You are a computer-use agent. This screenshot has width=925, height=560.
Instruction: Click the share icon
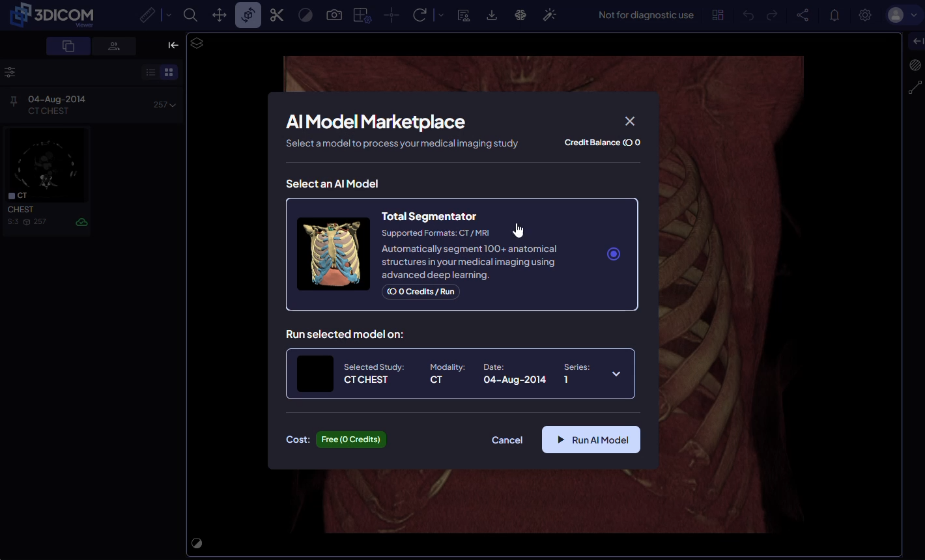pyautogui.click(x=803, y=15)
